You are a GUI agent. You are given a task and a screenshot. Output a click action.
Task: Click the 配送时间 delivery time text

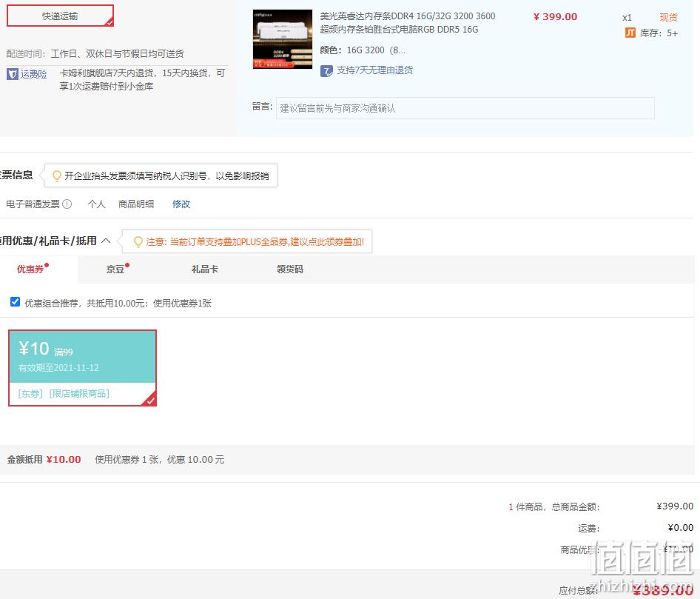95,54
